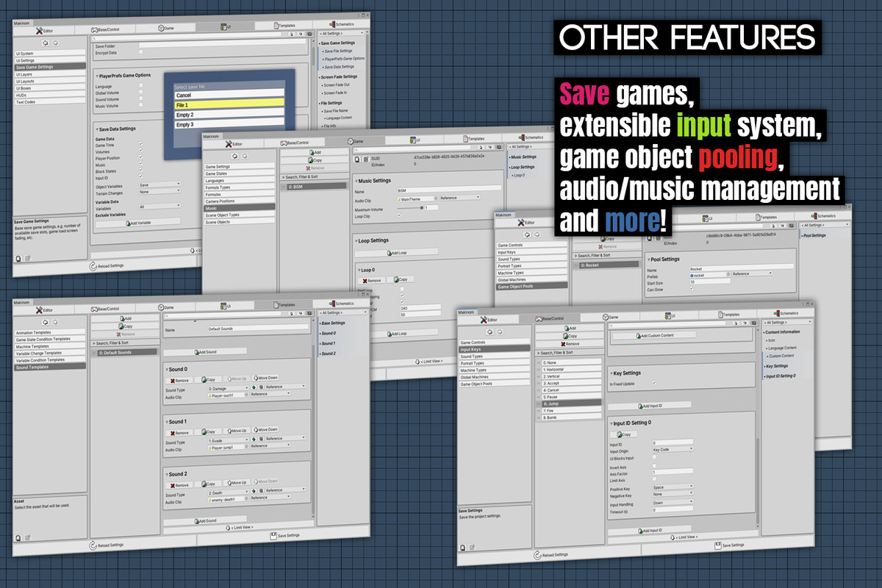Select Sound Types in Input Keys window sidebar

pyautogui.click(x=493, y=356)
